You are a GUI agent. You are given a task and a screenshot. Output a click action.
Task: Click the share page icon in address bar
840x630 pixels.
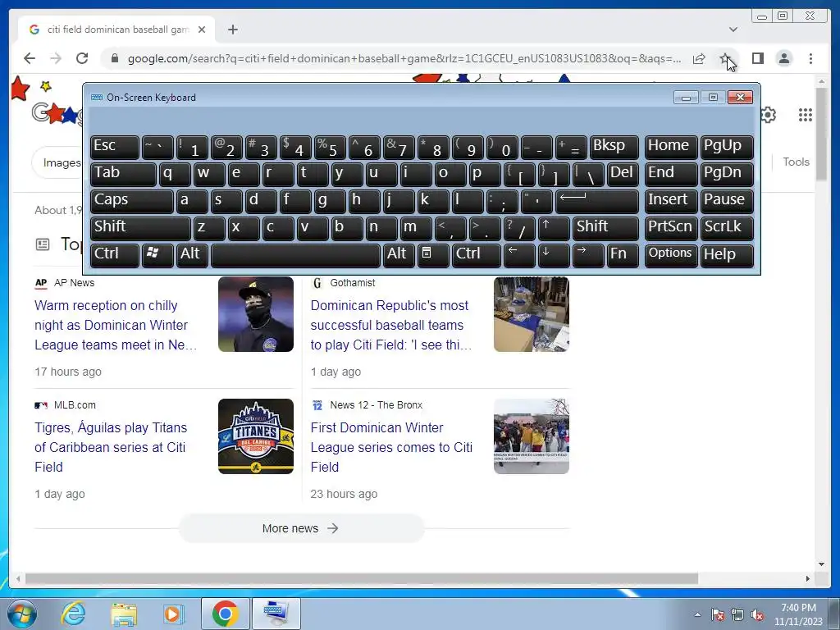699,59
